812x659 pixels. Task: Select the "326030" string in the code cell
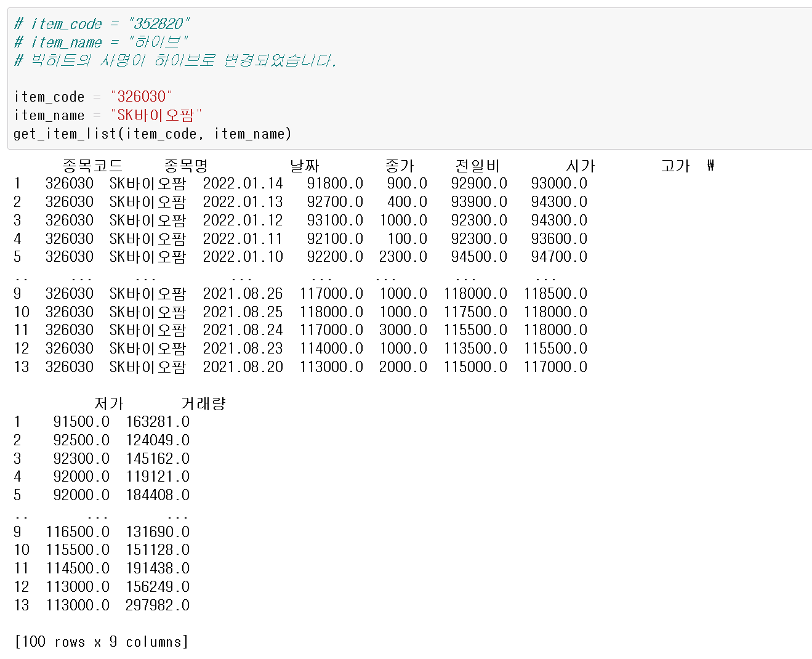coord(142,97)
